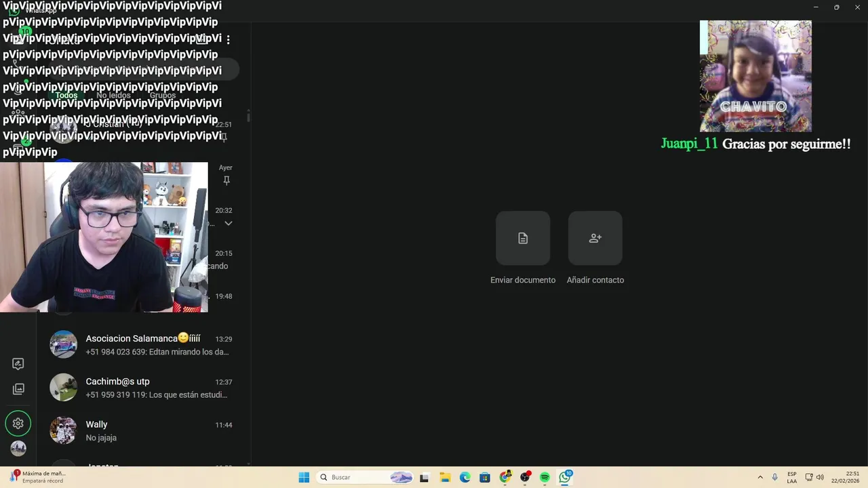Open volume control in tray
The height and width of the screenshot is (488, 868).
pos(820,477)
